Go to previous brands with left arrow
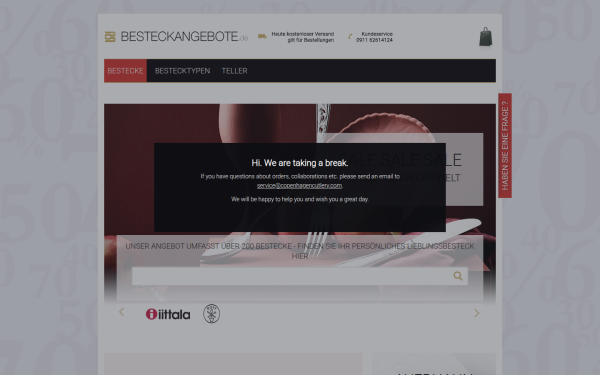 coord(122,312)
